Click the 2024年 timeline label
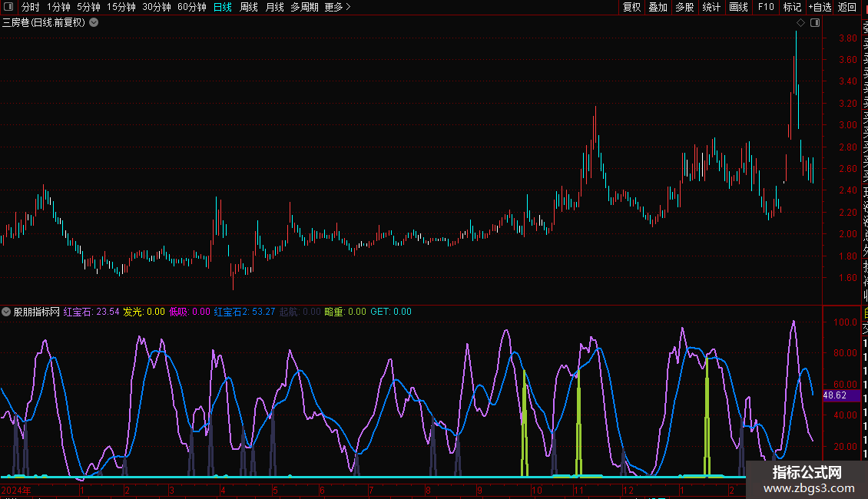 point(16,491)
